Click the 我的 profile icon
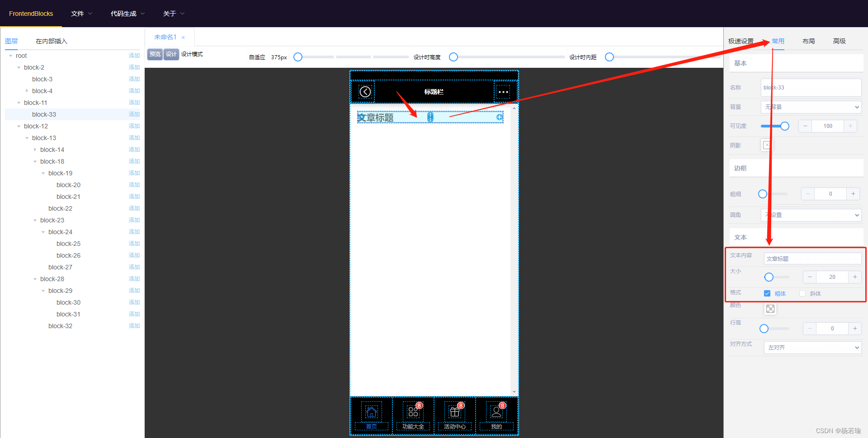This screenshot has height=438, width=868. click(x=496, y=412)
